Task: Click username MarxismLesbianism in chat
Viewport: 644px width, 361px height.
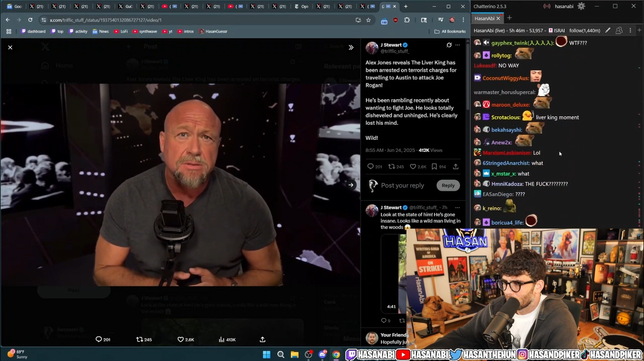Action: click(507, 153)
